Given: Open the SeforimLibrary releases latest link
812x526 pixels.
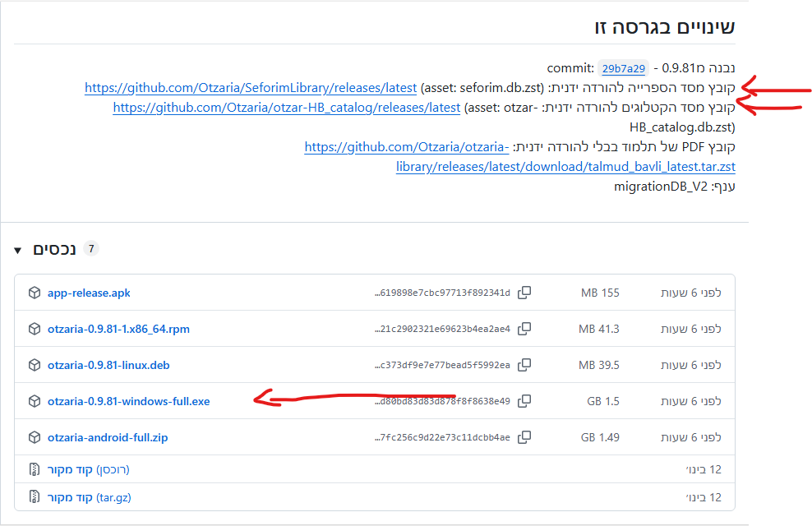Looking at the screenshot, I should 251,88.
